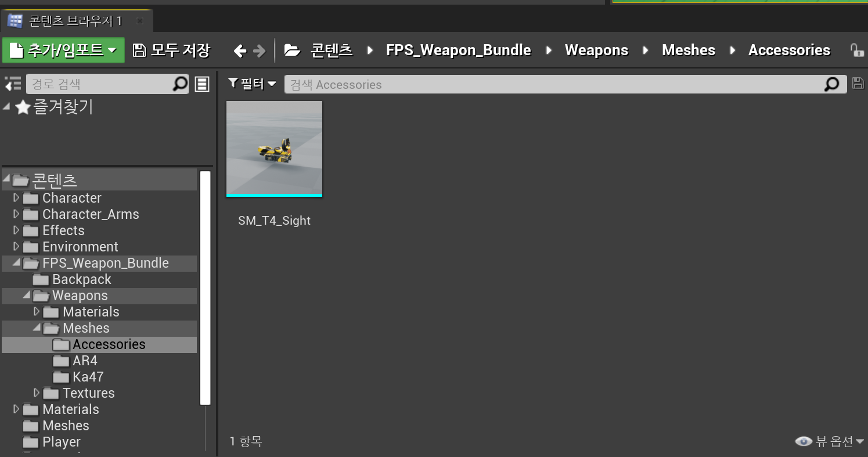Select the Character folder
Screen dimensions: 868x457
tap(71, 198)
